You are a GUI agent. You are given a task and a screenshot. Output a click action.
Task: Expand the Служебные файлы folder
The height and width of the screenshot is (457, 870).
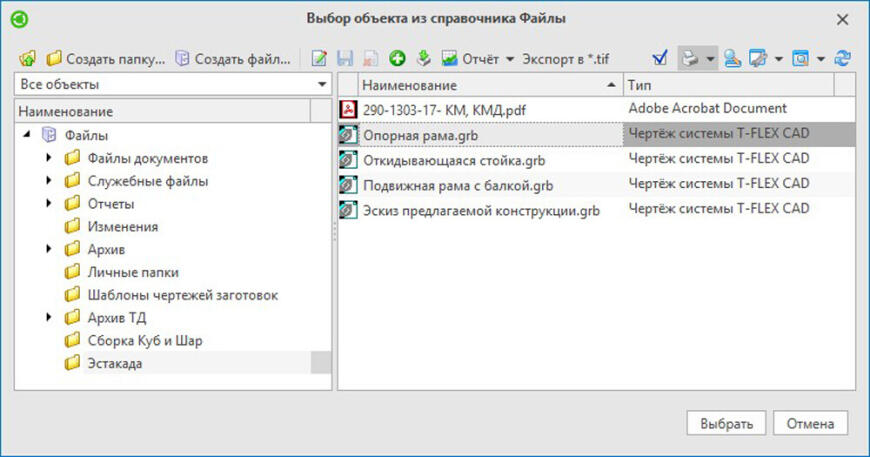pyautogui.click(x=49, y=181)
